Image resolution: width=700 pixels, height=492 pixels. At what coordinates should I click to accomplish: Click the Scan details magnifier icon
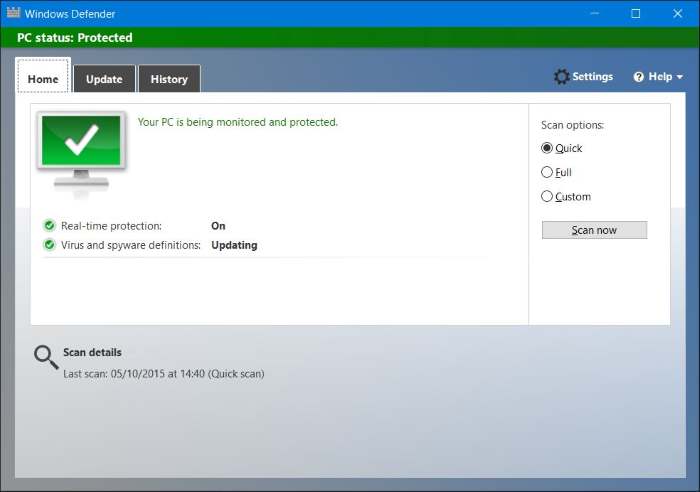[x=46, y=357]
